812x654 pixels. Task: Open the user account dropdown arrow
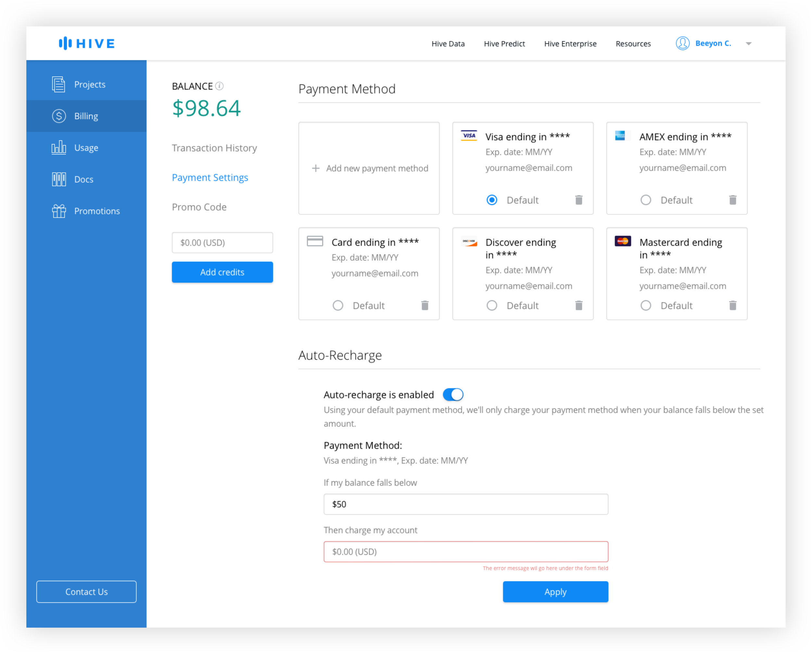[748, 44]
